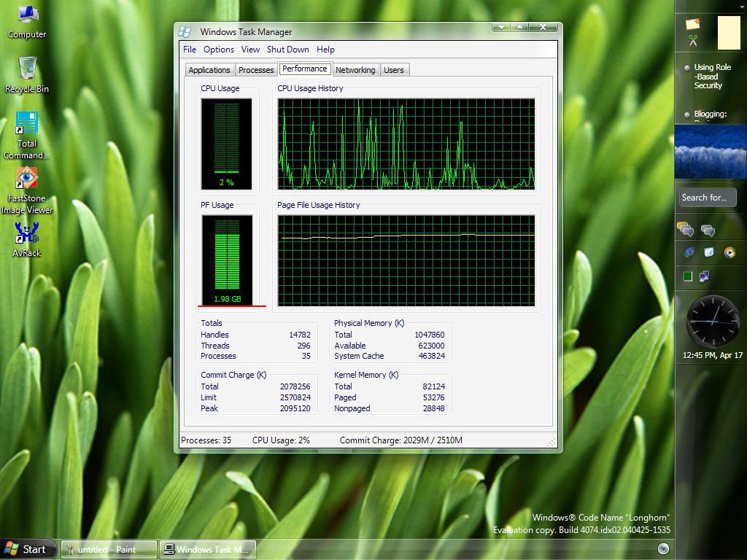Open the Computer desktop icon
This screenshot has width=747, height=560.
(x=27, y=21)
